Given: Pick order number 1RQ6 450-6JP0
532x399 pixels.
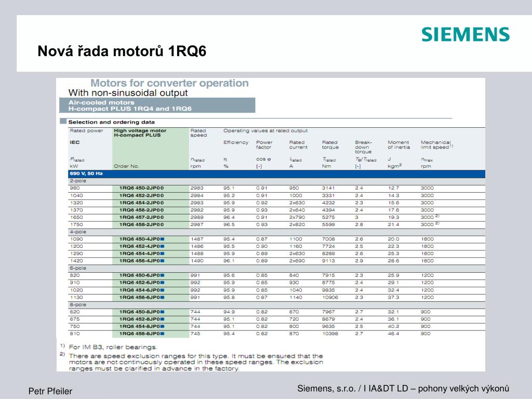Looking at the screenshot, I should point(142,275).
